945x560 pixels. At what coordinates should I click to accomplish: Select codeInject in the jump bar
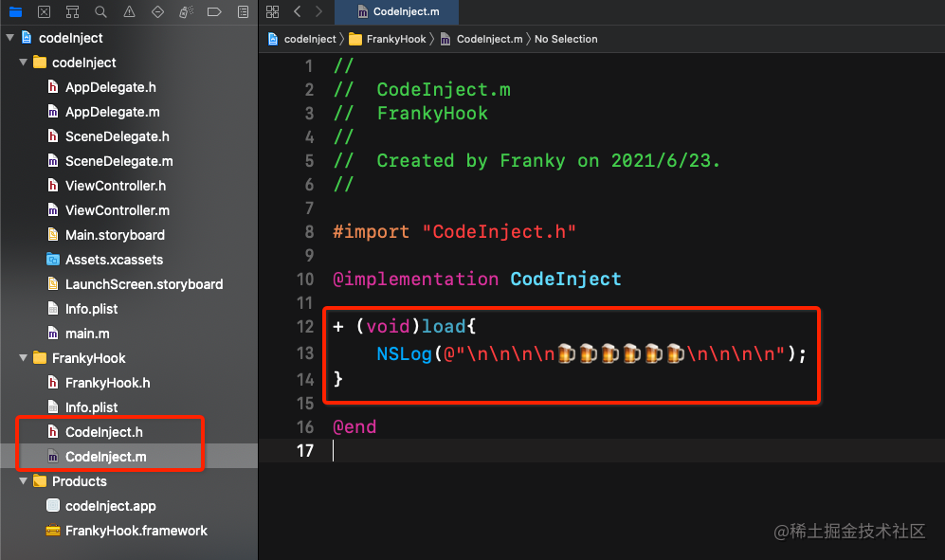(302, 39)
